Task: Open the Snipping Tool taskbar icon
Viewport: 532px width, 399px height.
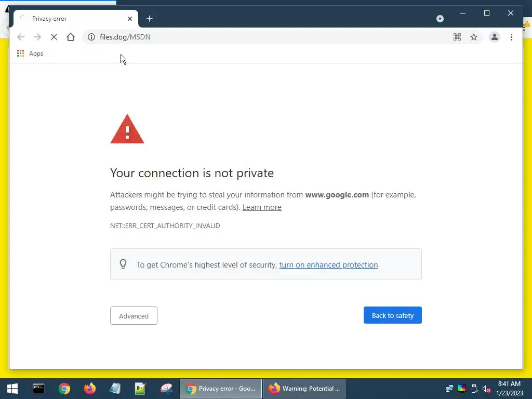Action: tap(166, 389)
